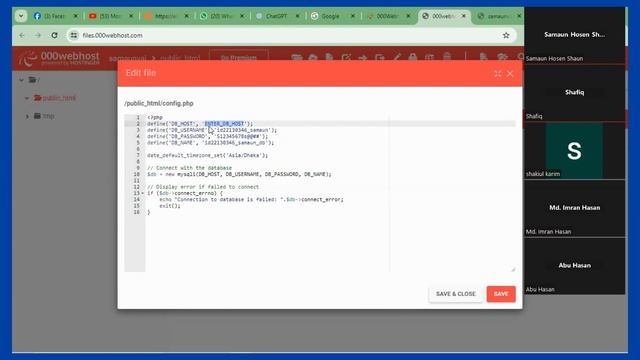This screenshot has height=360, width=640.
Task: Click the search magnifier icon in toolbar
Action: pos(520,58)
